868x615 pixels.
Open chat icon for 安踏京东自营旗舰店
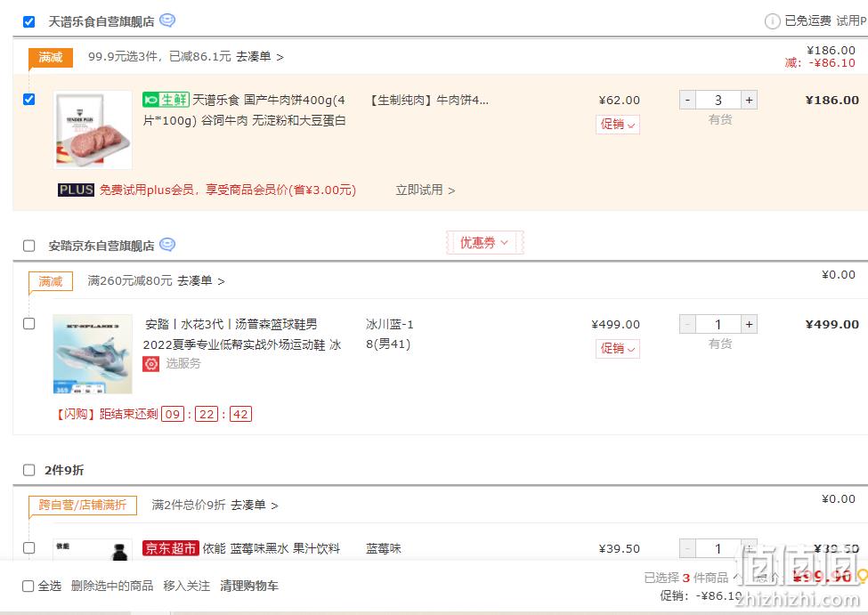click(167, 245)
